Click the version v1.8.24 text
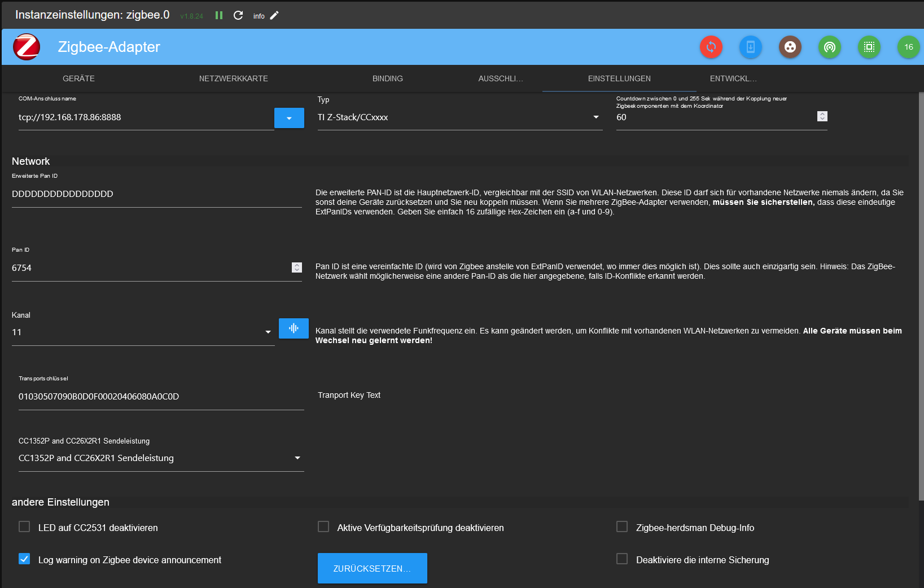This screenshot has height=588, width=924. coord(191,16)
